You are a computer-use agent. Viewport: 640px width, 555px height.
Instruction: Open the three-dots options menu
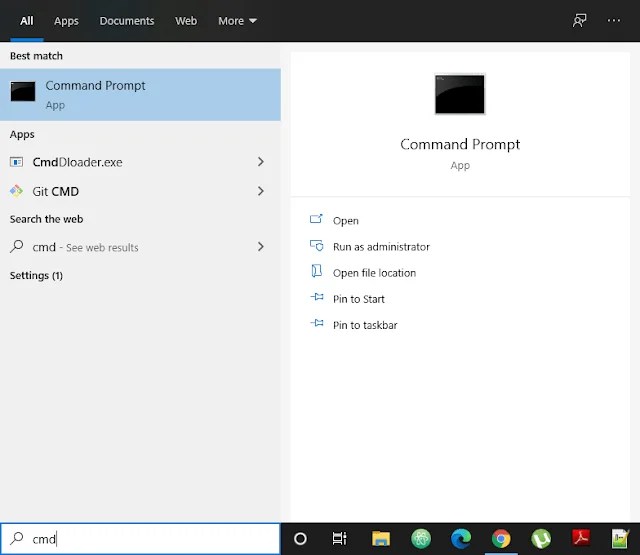click(613, 20)
